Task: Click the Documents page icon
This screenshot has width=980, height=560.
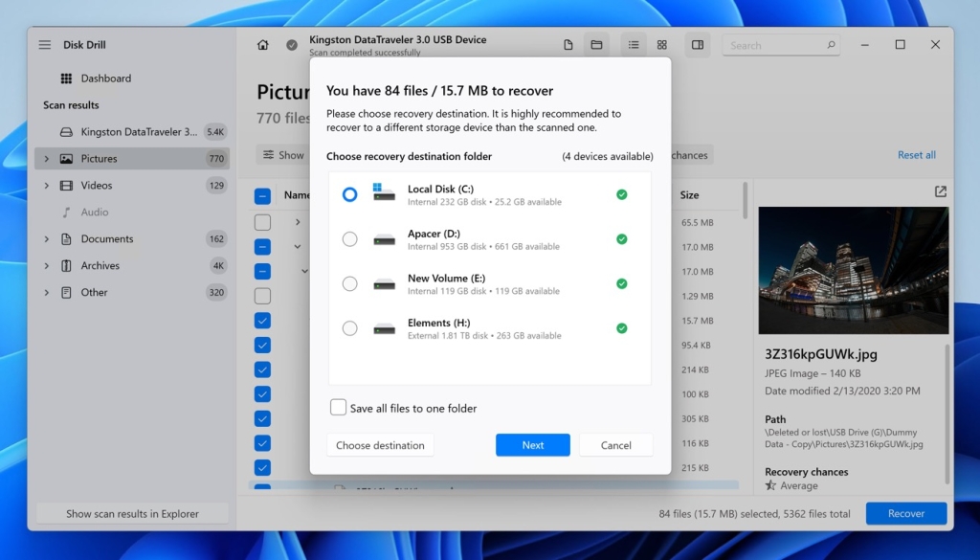Action: (66, 238)
